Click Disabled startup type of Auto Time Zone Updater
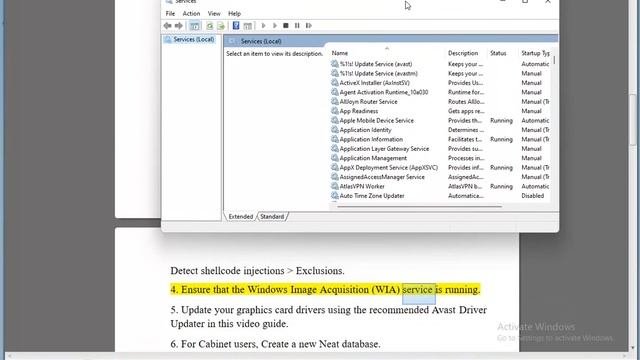The height and width of the screenshot is (360, 640). [x=532, y=195]
